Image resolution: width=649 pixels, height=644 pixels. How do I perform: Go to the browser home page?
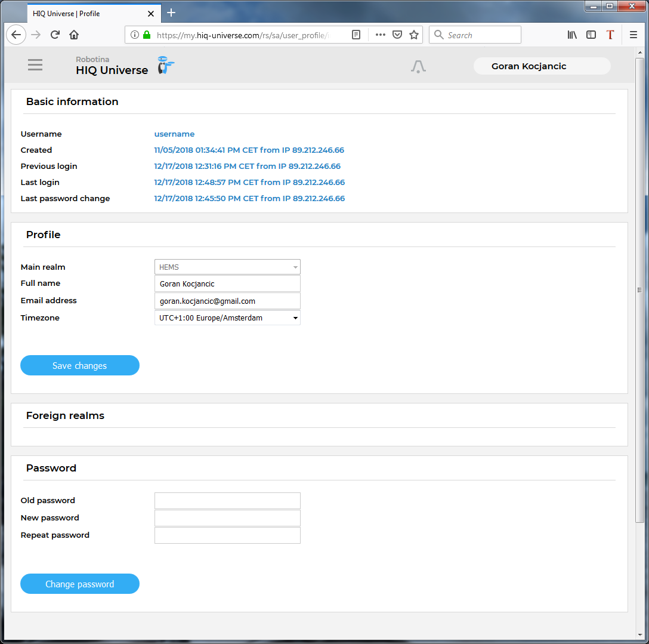[74, 35]
